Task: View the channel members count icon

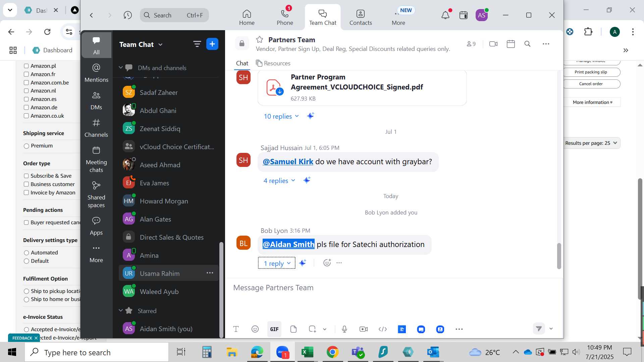Action: tap(471, 44)
